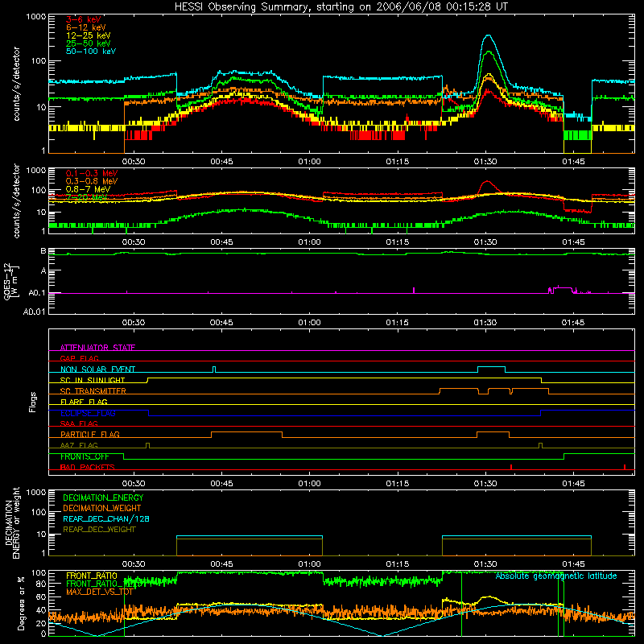644x644 pixels.
Task: Select the GAP_FLAG label
Action: (x=79, y=358)
